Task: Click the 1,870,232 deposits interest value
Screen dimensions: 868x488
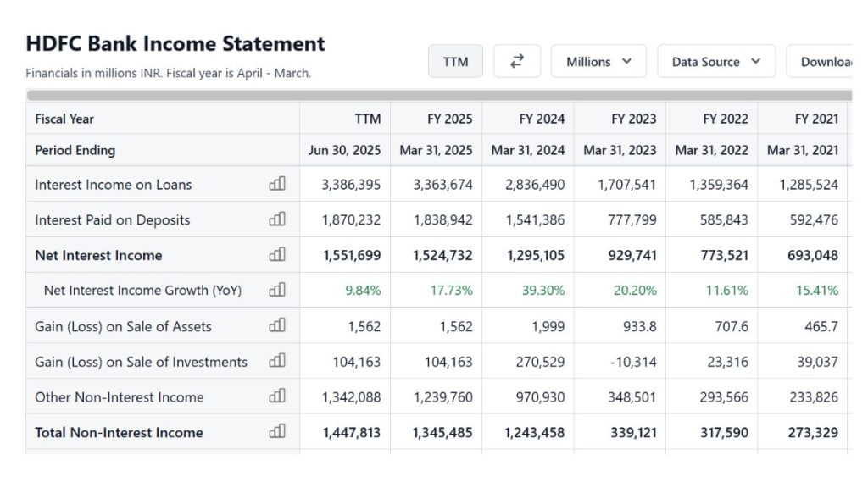Action: [352, 219]
